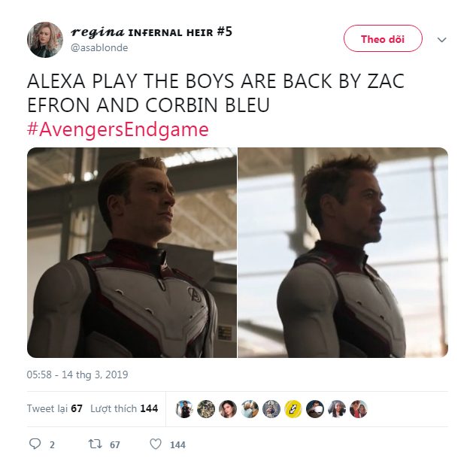476x470 pixels.
Task: Click the Theo dõi follow button
Action: 383,38
